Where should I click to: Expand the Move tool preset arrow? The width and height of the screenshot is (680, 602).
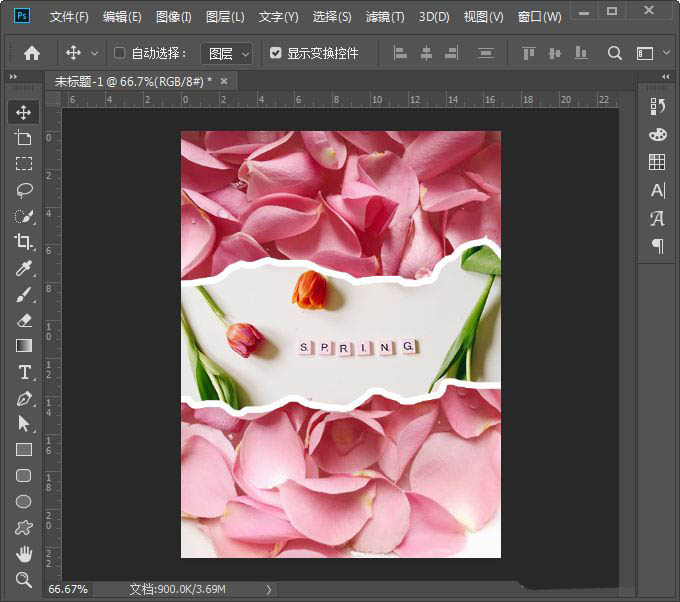coord(94,54)
